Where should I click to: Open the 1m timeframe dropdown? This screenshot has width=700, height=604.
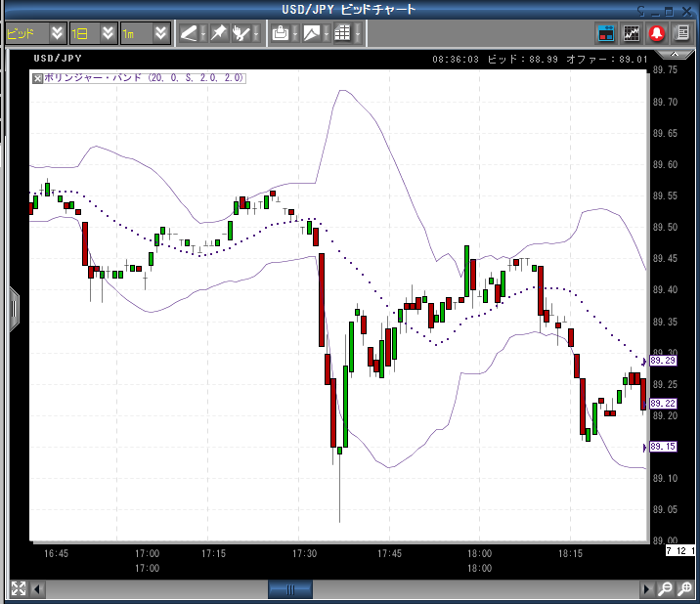coord(161,33)
